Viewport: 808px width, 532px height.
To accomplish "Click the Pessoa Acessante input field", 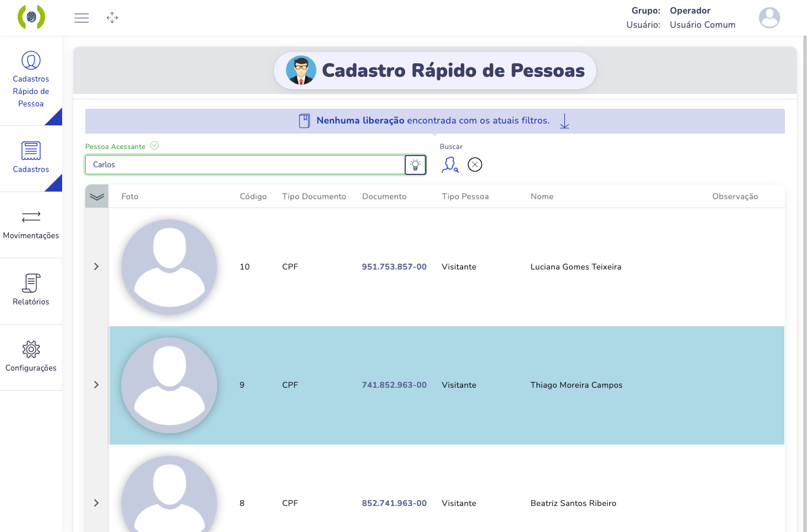I will 245,165.
